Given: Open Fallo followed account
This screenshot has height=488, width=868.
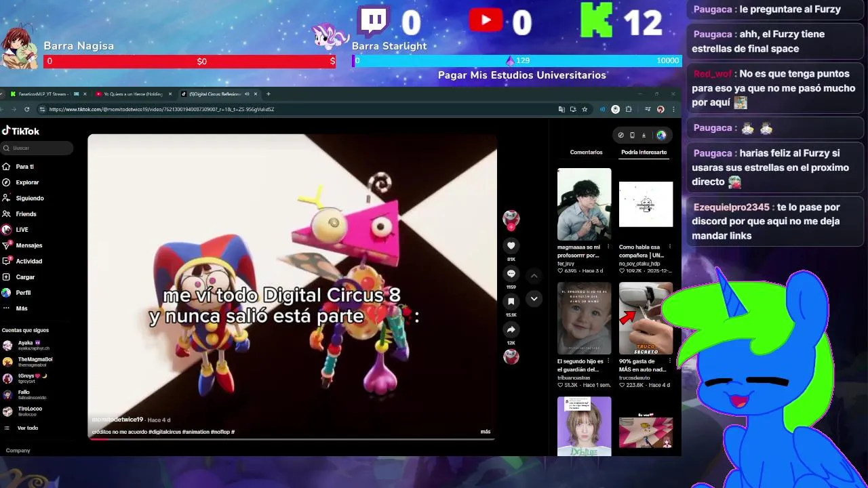Looking at the screenshot, I should click(24, 394).
